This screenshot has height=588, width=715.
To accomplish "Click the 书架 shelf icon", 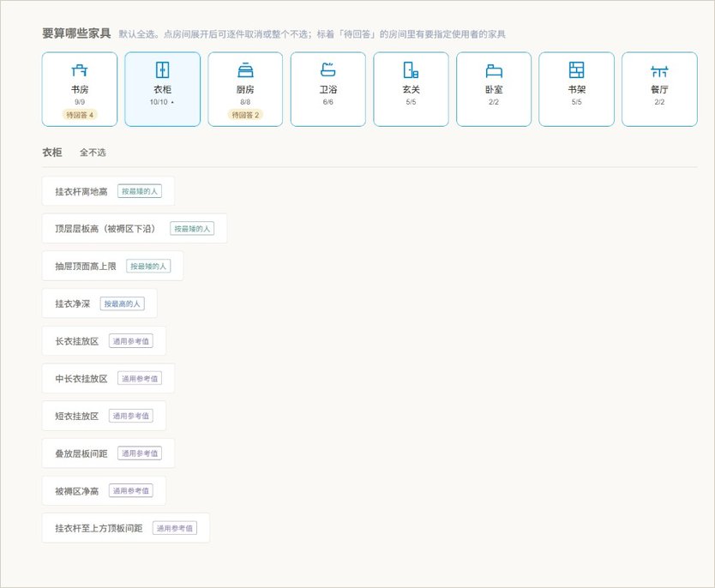I will pos(576,70).
